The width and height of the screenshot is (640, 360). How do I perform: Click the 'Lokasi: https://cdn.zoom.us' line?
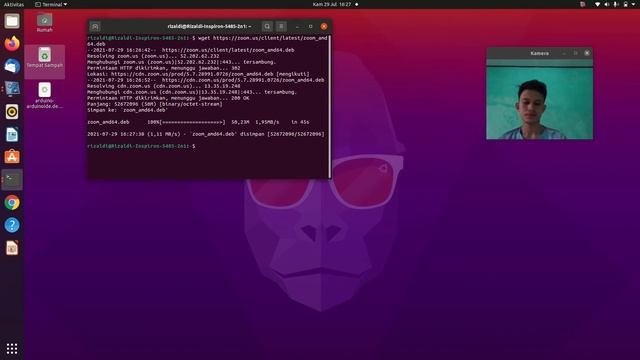[x=198, y=74]
